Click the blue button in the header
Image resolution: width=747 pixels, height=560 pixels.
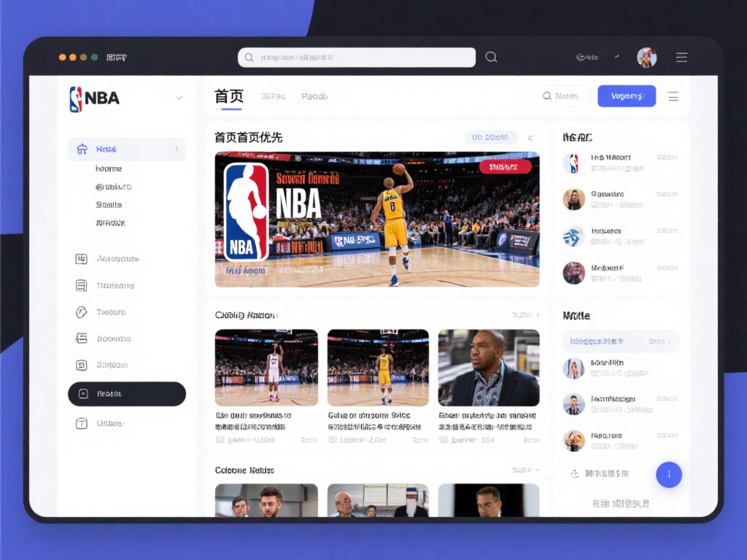626,96
